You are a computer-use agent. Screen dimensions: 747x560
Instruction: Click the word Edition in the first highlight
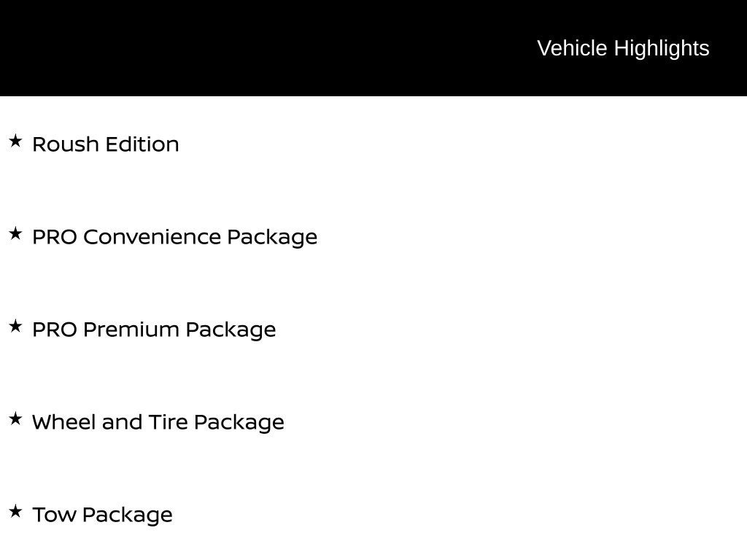tap(142, 144)
